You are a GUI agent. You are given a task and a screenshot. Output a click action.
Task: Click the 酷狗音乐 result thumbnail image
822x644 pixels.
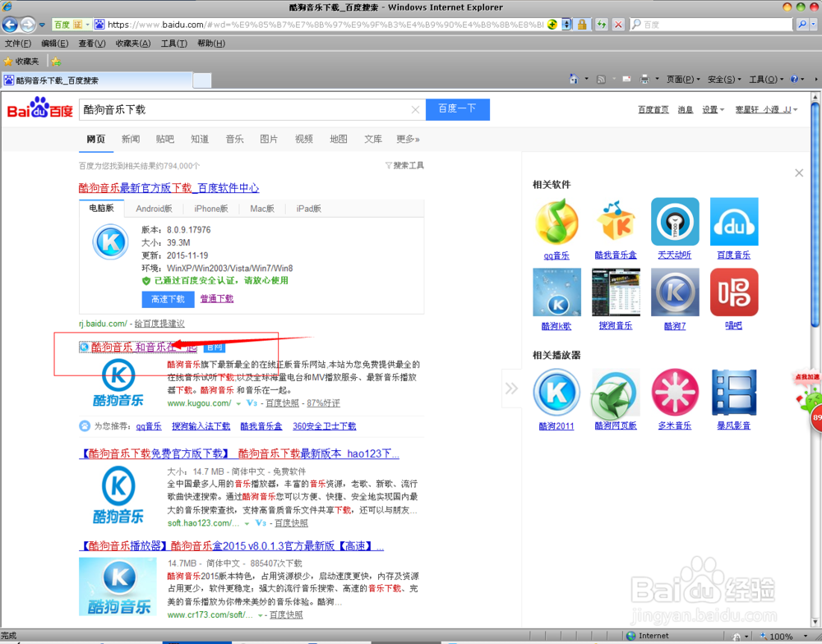point(118,382)
